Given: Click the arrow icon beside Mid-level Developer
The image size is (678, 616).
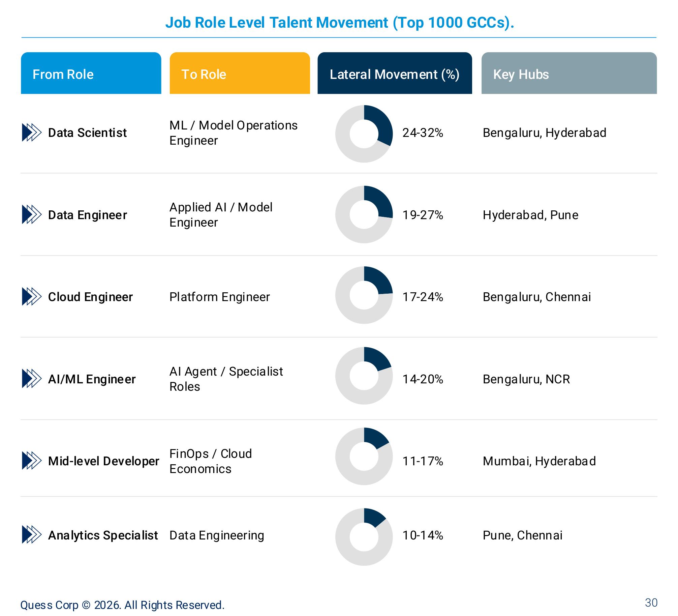Looking at the screenshot, I should coord(32,461).
